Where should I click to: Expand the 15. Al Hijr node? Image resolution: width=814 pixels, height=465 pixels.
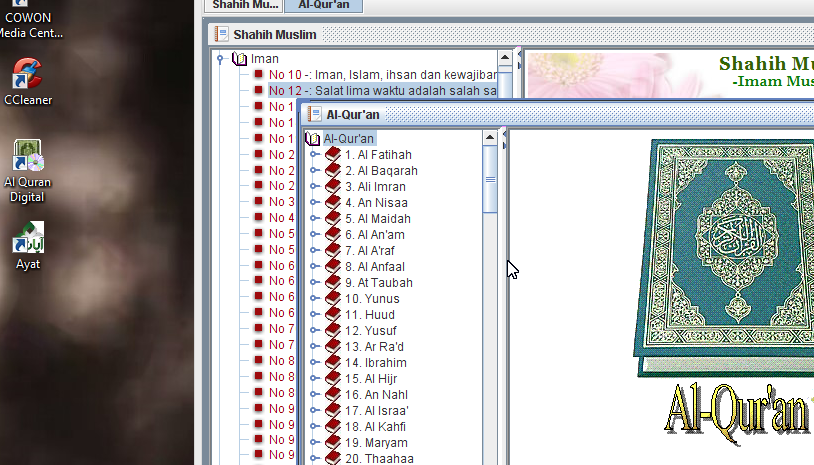point(315,379)
